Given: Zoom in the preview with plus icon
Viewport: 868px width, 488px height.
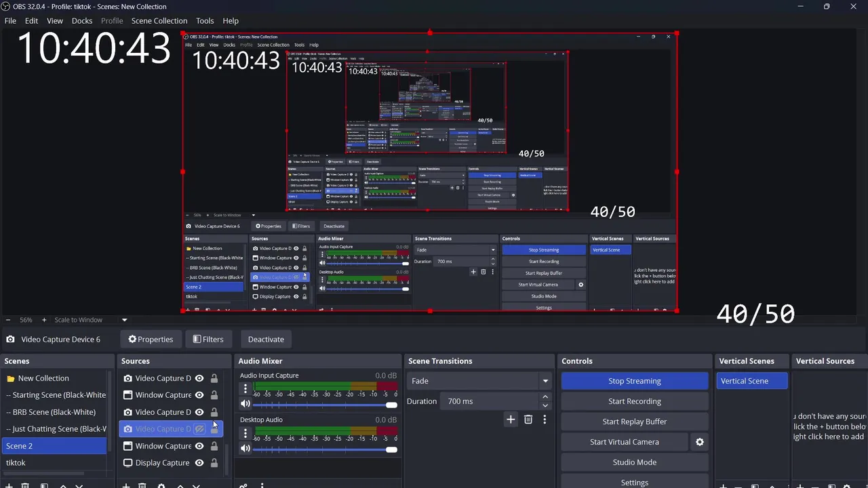Looking at the screenshot, I should click(x=44, y=320).
